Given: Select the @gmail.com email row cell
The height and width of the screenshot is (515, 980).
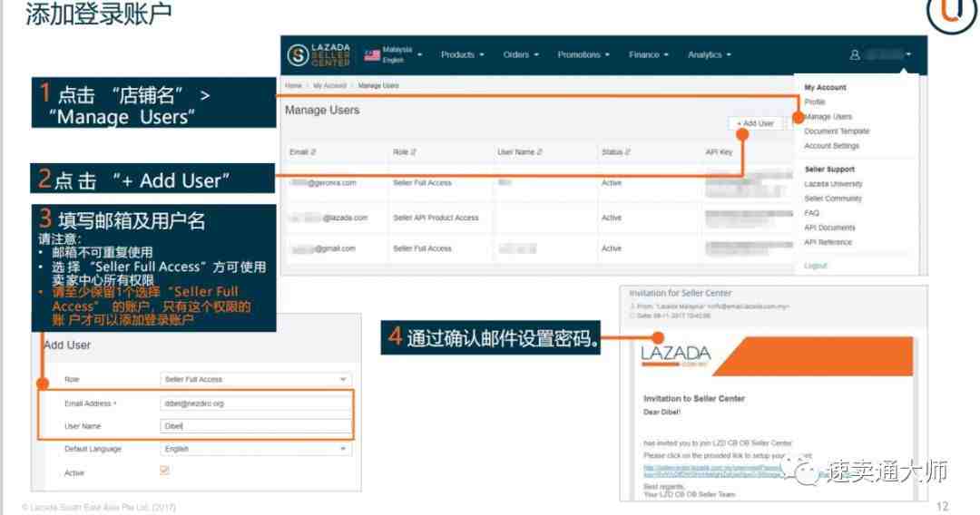Looking at the screenshot, I should [324, 248].
